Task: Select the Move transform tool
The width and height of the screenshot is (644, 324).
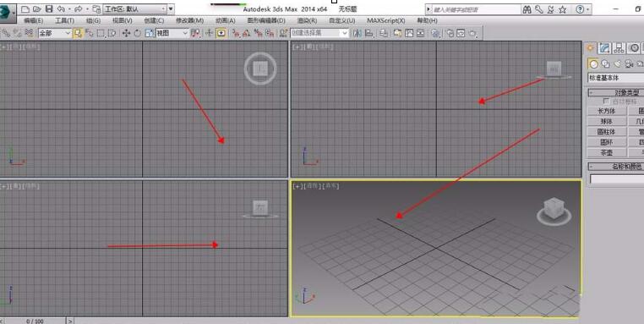Action: point(126,33)
